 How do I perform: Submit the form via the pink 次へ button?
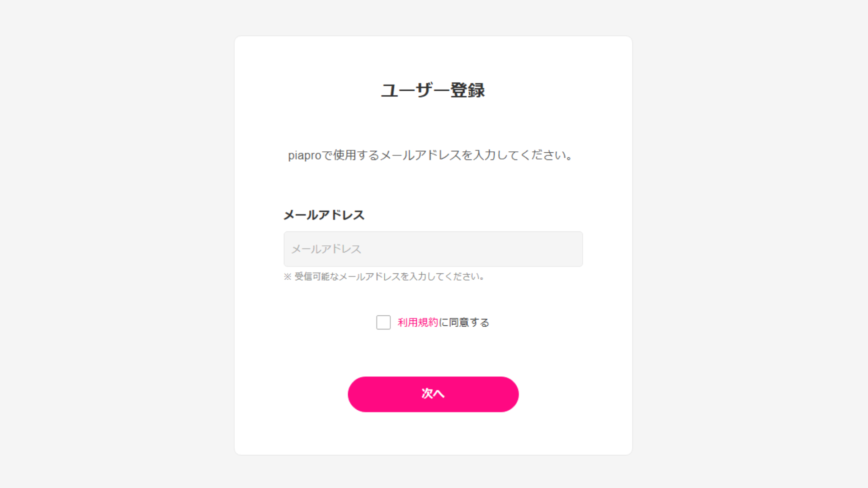click(433, 394)
